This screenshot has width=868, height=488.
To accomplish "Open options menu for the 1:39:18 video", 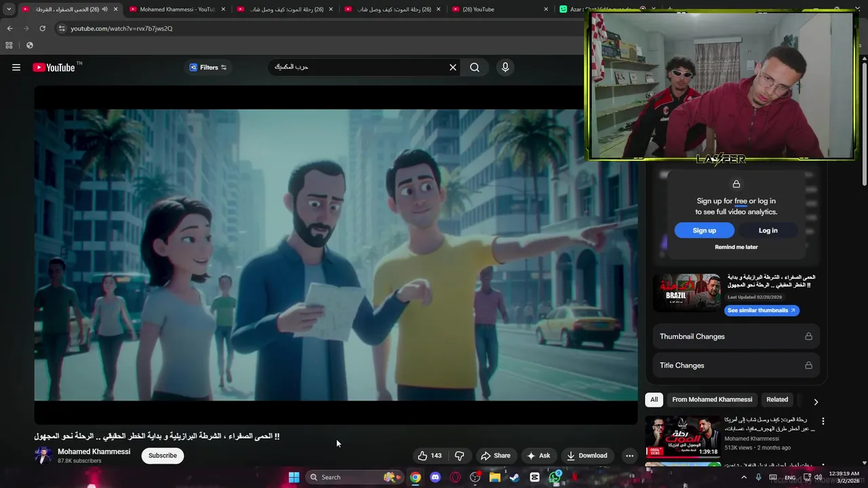I will tap(823, 422).
